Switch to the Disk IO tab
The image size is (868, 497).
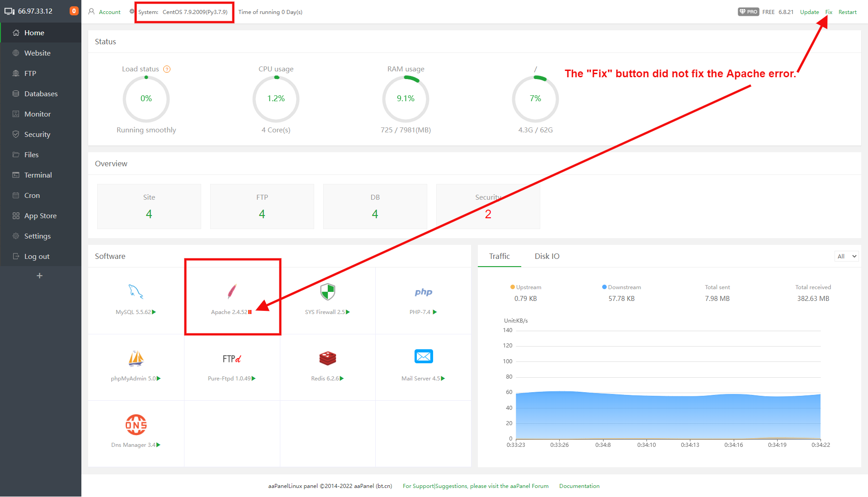[x=547, y=256]
